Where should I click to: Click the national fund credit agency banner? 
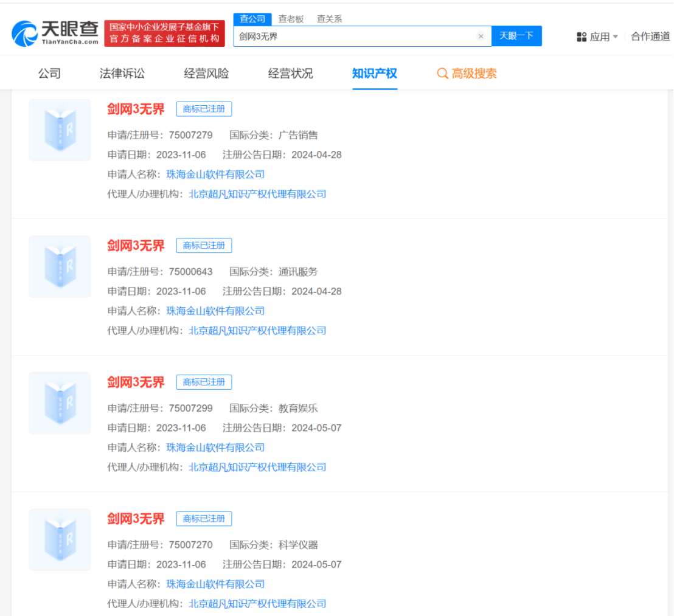tap(164, 33)
